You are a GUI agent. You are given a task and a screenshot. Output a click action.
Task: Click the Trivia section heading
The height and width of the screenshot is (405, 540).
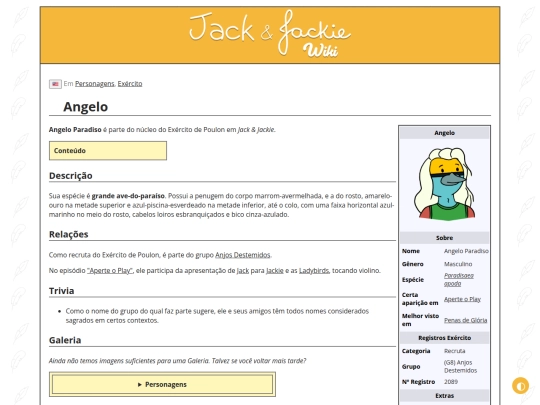(61, 291)
